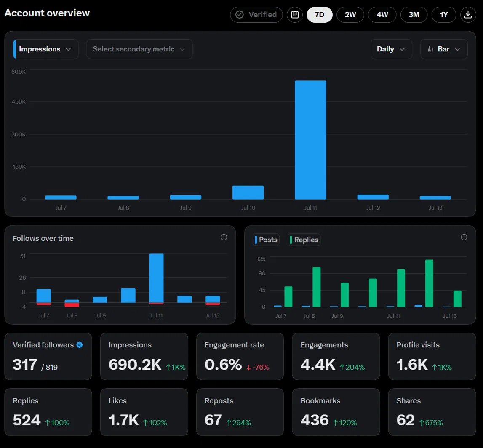
Task: Select the 4W time range
Action: 382,14
